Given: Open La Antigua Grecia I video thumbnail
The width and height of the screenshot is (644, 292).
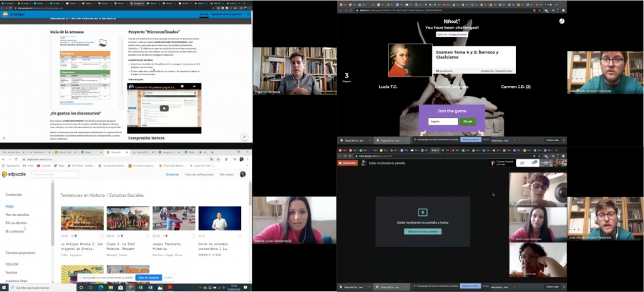Looking at the screenshot, I should coord(82,218).
